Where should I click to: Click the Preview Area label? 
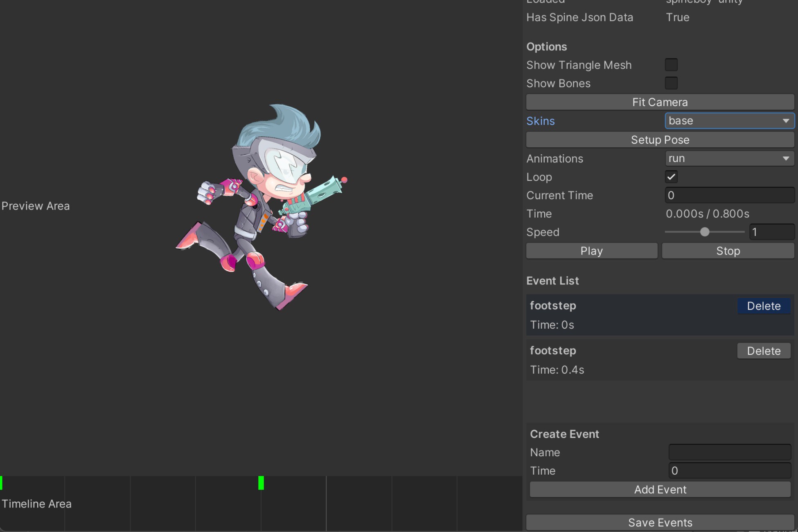pos(36,206)
